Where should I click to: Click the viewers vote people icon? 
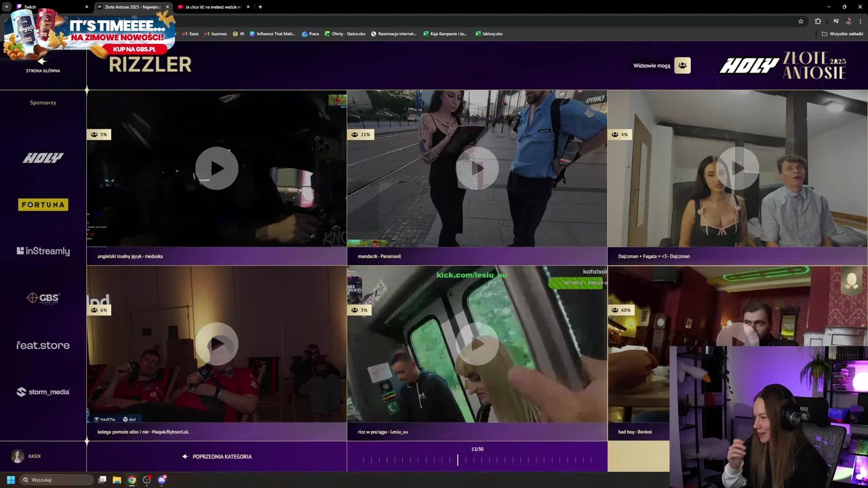pos(682,66)
